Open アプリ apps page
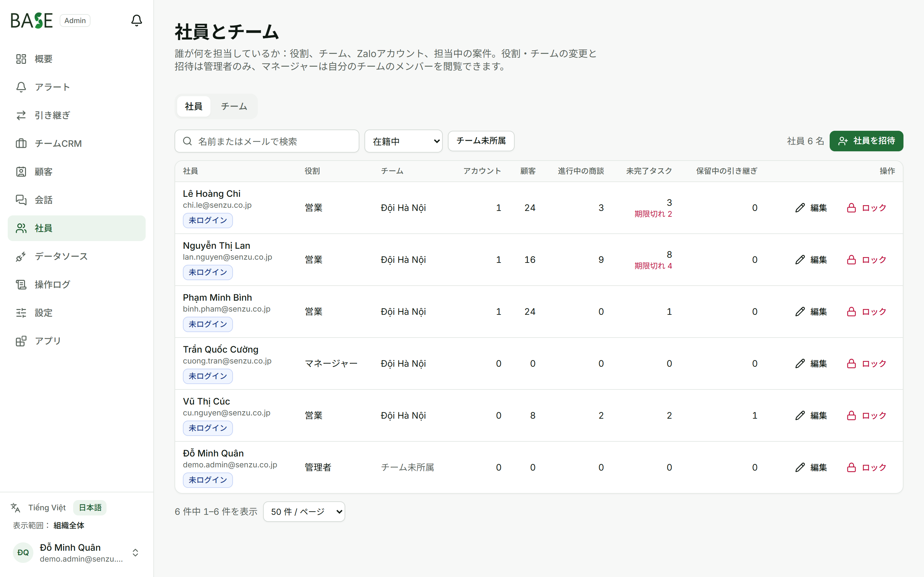 point(76,341)
